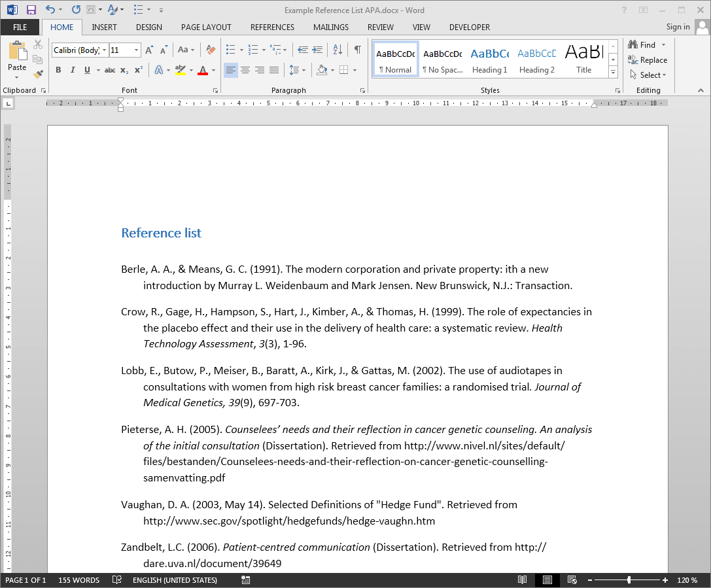Click the Clear All Formatting eraser icon
Image resolution: width=711 pixels, height=588 pixels.
click(x=211, y=50)
